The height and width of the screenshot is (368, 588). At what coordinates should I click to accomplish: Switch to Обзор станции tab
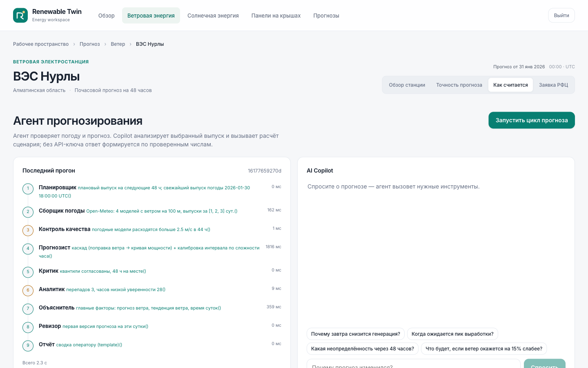[x=407, y=85]
